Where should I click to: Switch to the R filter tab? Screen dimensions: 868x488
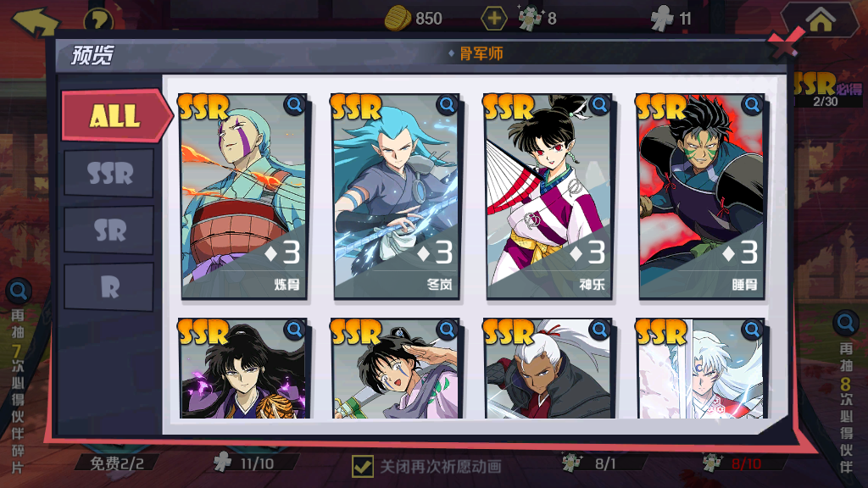[109, 287]
